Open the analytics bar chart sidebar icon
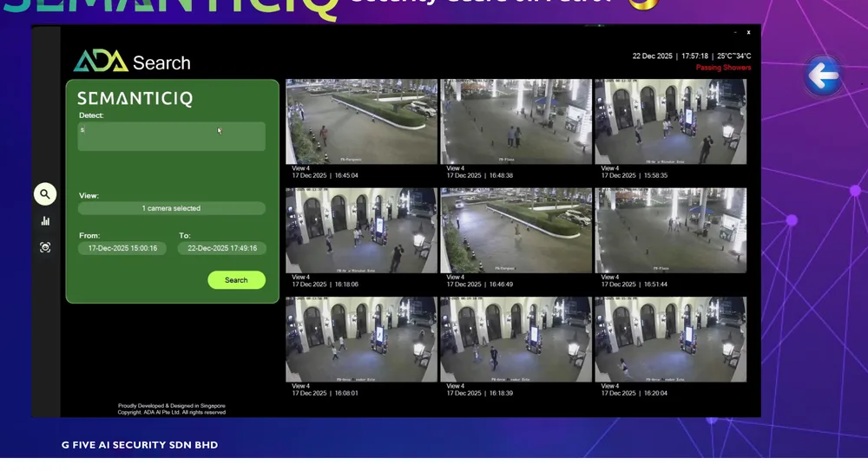The width and height of the screenshot is (868, 471). 45,221
